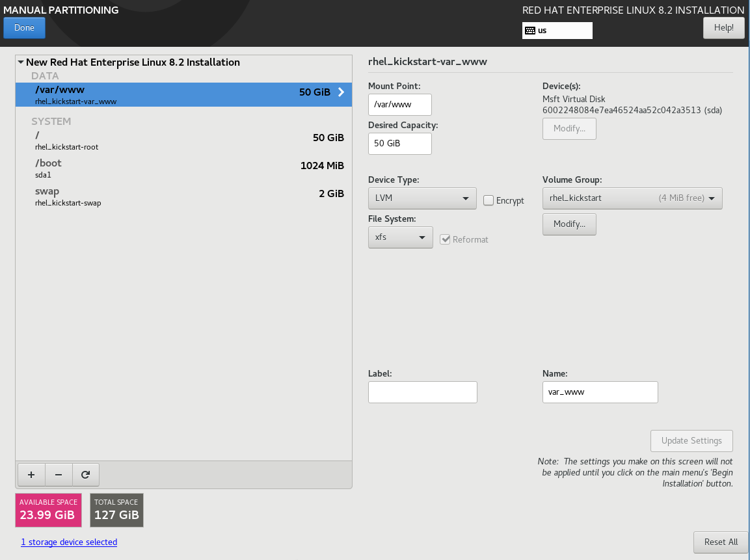Click the 1024 MiB size of /boot
The image size is (750, 560).
[322, 166]
